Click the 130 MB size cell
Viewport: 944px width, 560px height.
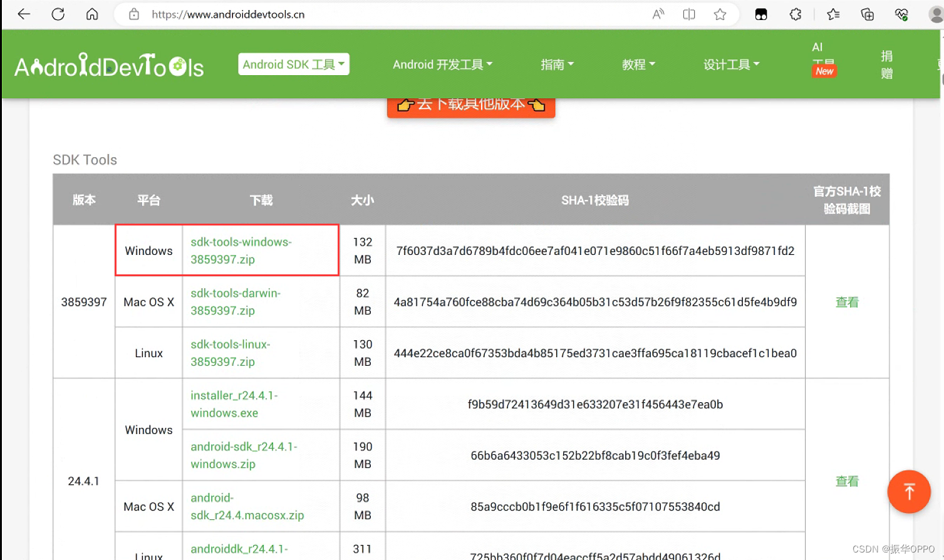pyautogui.click(x=363, y=353)
